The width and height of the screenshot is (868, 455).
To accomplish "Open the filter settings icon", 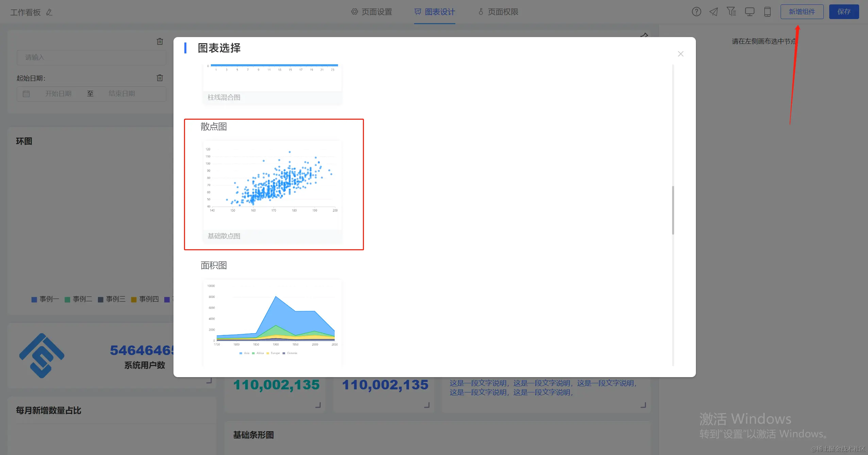I will 731,12.
